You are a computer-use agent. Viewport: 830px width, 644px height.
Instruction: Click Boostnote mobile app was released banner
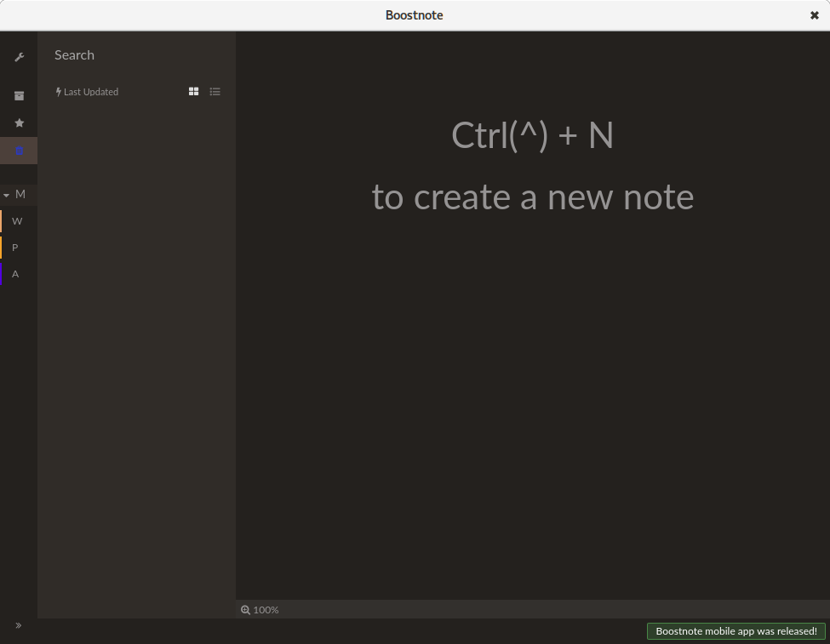pos(736,630)
